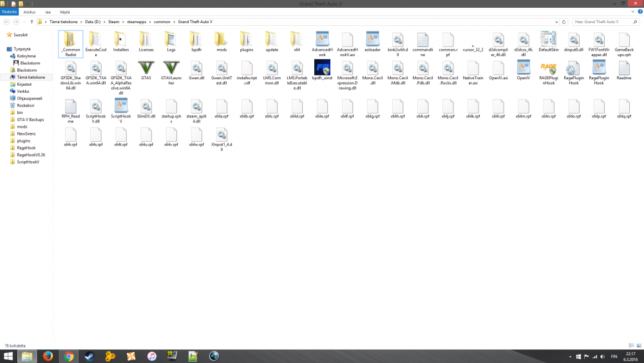The image size is (644, 363).
Task: Select Ohjauspaneeli in the navigation pane
Action: point(29,98)
